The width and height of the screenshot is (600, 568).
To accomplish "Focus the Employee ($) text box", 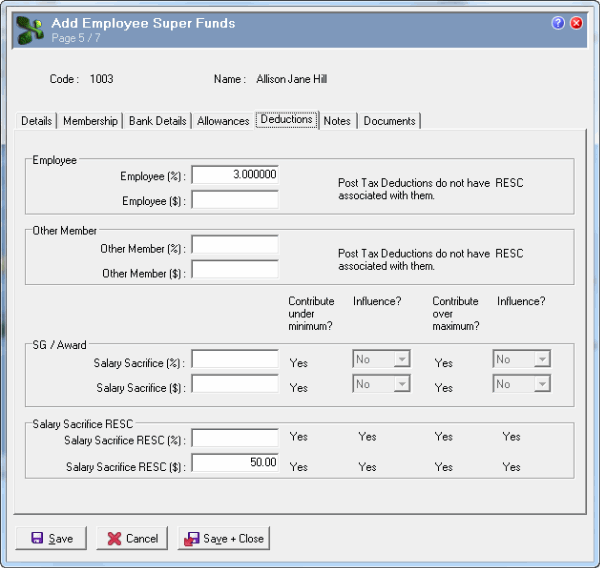I will [235, 199].
